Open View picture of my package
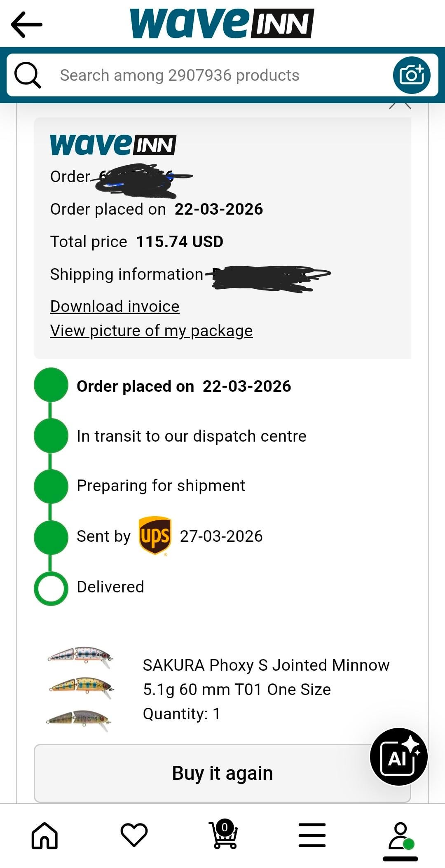Image resolution: width=445 pixels, height=868 pixels. point(151,331)
